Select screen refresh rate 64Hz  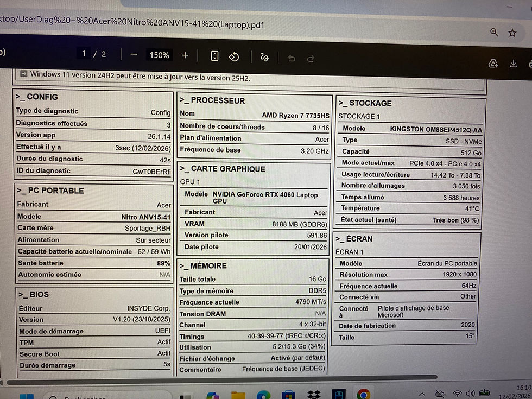coord(469,286)
